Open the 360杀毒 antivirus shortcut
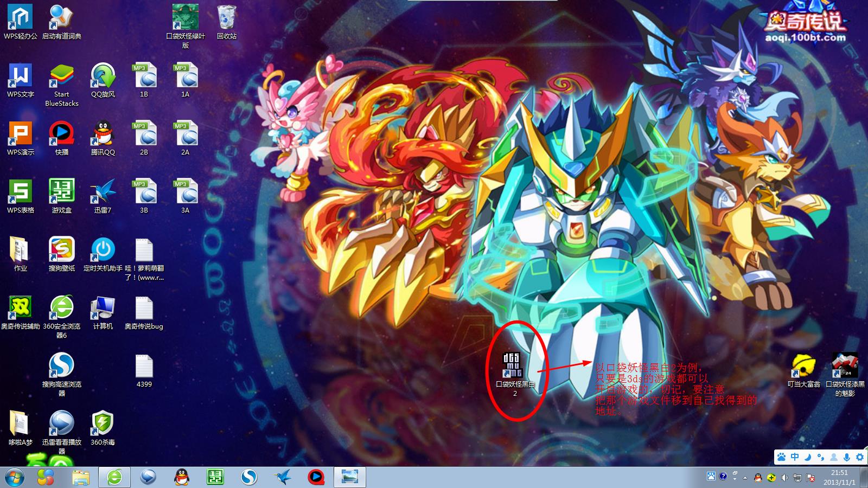The image size is (868, 488). 103,428
